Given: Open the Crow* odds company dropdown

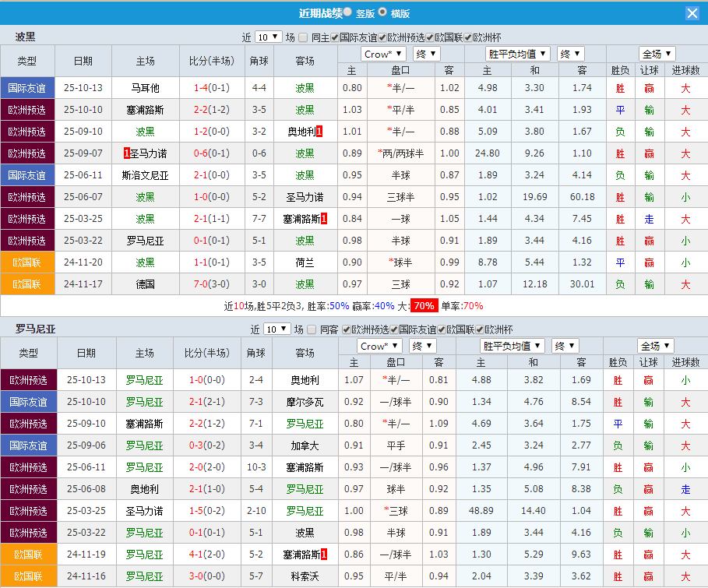Looking at the screenshot, I should (x=382, y=54).
